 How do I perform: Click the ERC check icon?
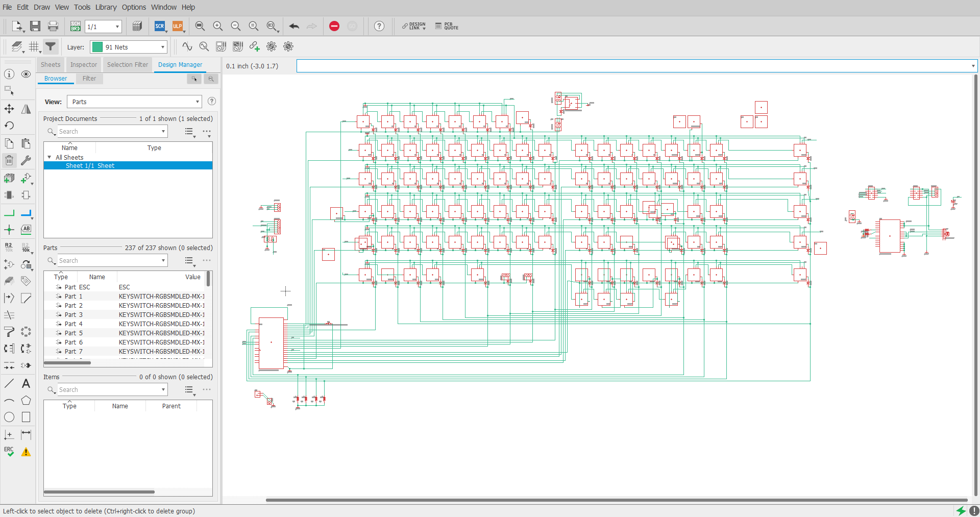point(9,452)
